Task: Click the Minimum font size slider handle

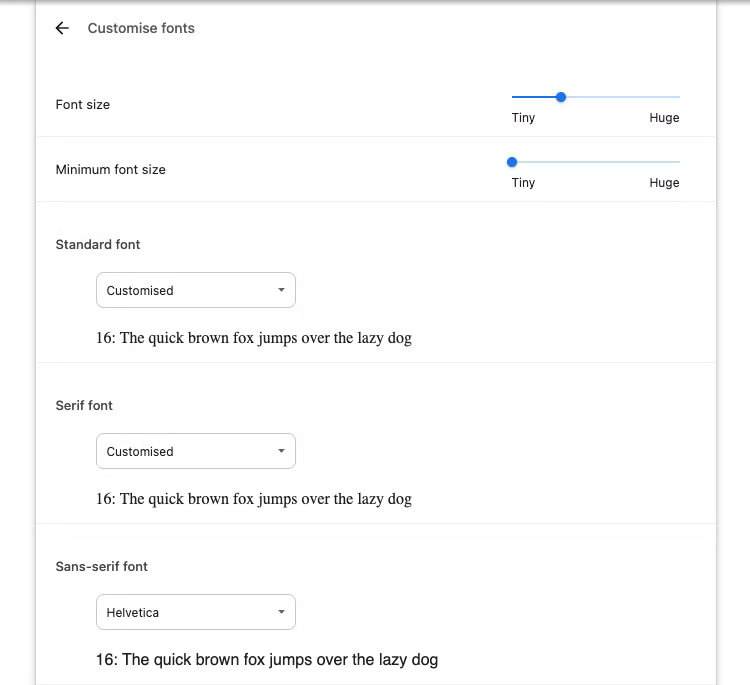Action: click(512, 162)
